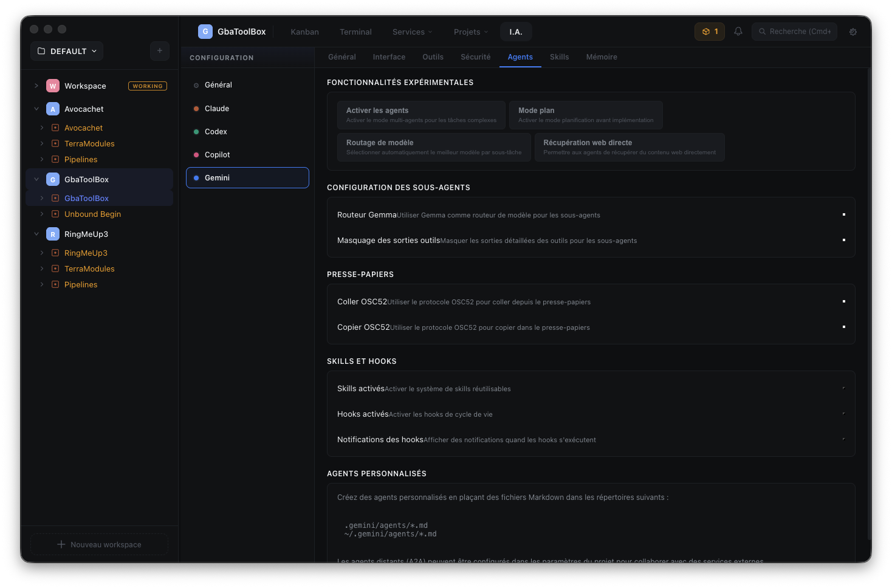
Task: Click Pipelines project icon under RingMeUp3
Action: point(55,285)
